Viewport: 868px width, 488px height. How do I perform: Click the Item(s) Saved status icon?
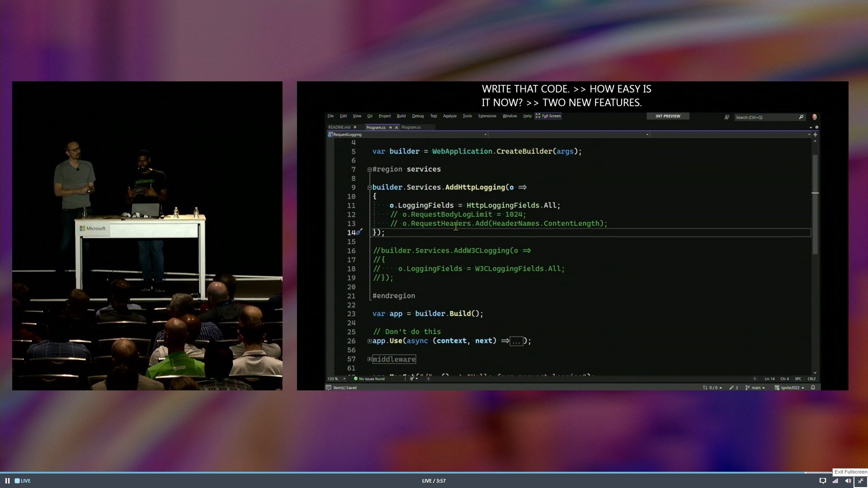click(329, 388)
